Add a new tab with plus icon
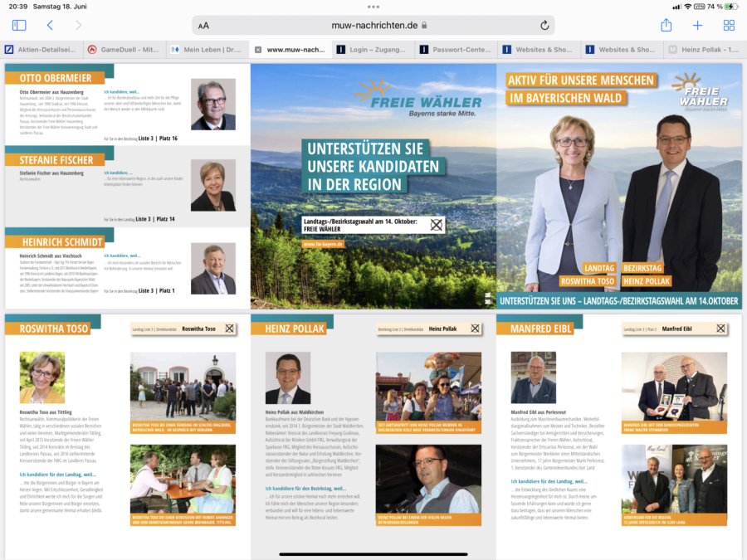Screen dimensions: 747x560 pyautogui.click(x=697, y=26)
